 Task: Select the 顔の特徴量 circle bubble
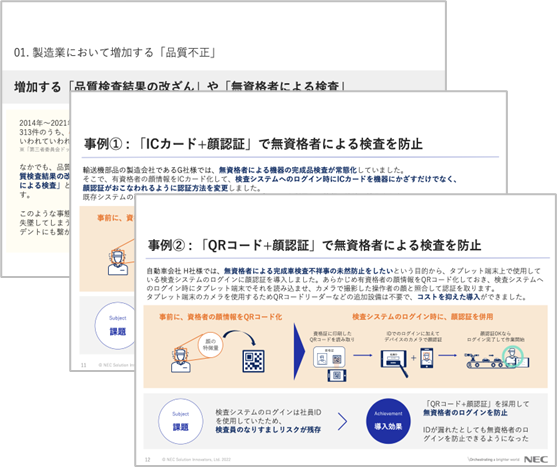click(210, 344)
